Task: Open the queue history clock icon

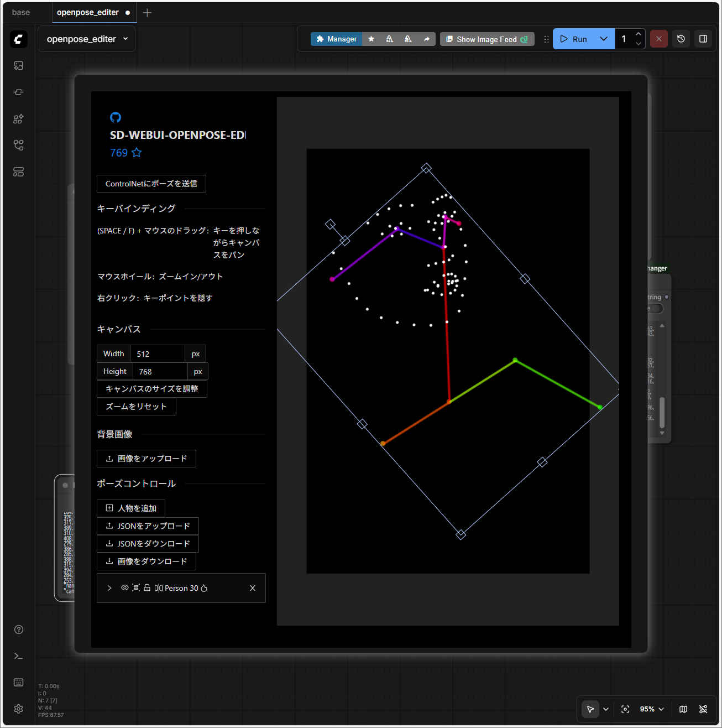Action: [x=681, y=39]
